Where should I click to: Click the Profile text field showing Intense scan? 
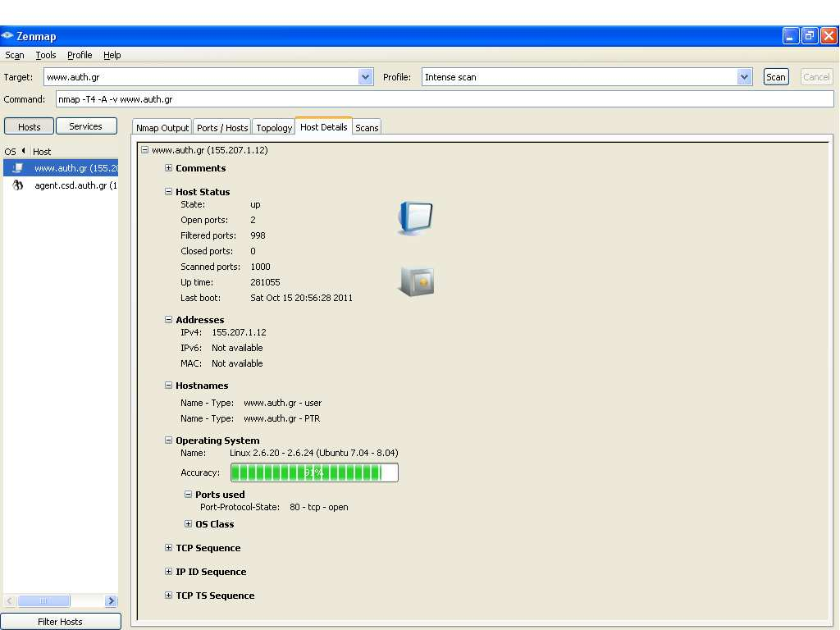click(x=580, y=77)
